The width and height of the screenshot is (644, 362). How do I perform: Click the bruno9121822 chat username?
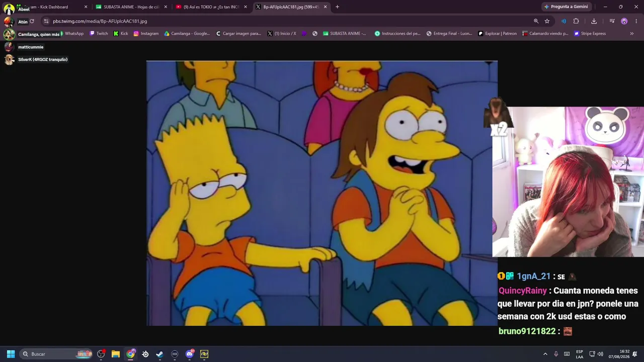pyautogui.click(x=527, y=331)
